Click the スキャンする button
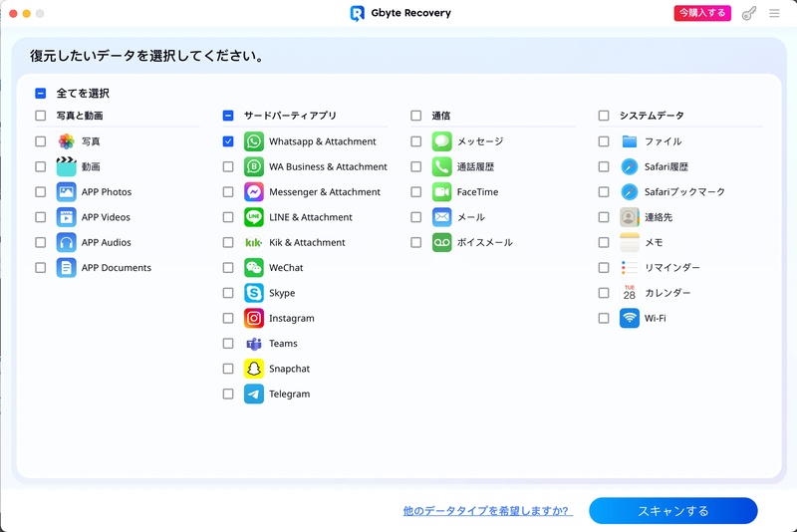This screenshot has height=532, width=797. (x=673, y=511)
